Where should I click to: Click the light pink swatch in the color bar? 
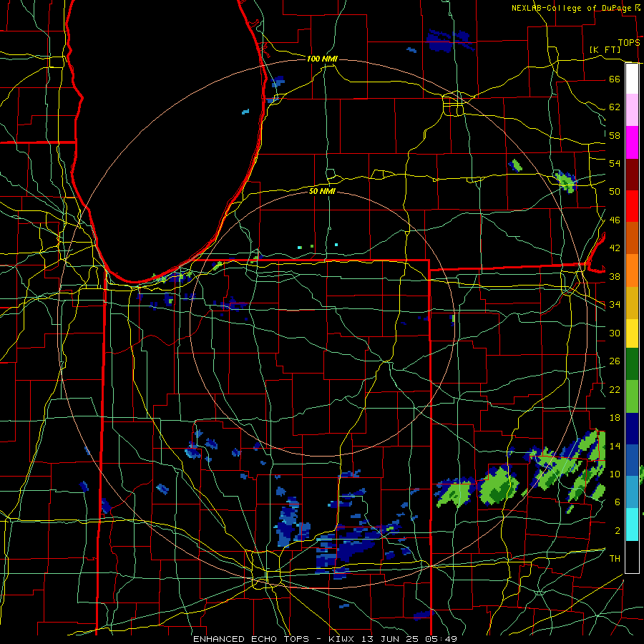pyautogui.click(x=632, y=110)
